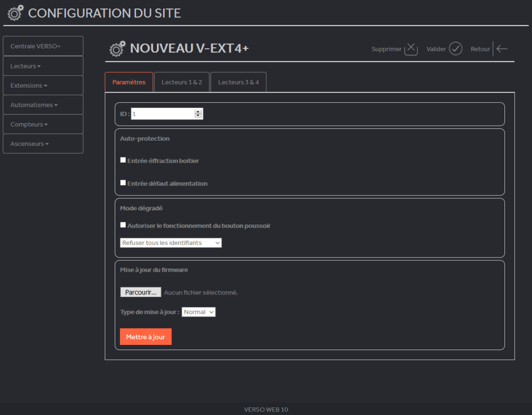Tick the Entrée défaut alimentation checkbox
Viewport: 532px width, 415px height.
123,183
